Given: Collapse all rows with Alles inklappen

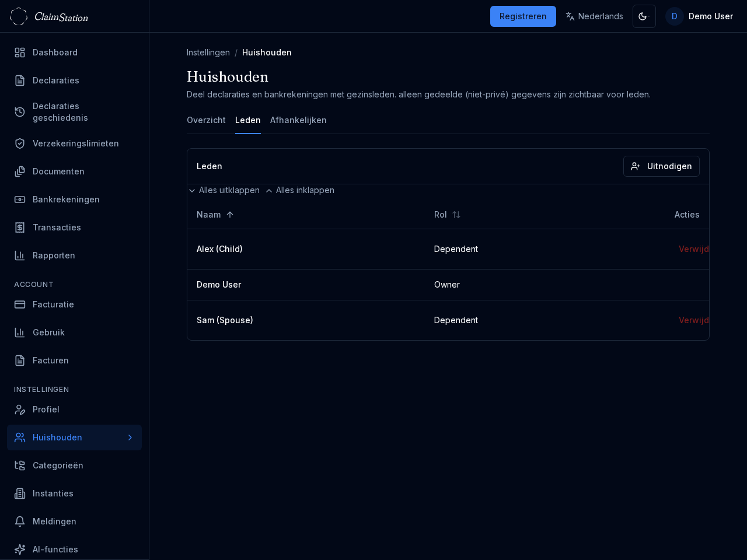Looking at the screenshot, I should tap(300, 190).
